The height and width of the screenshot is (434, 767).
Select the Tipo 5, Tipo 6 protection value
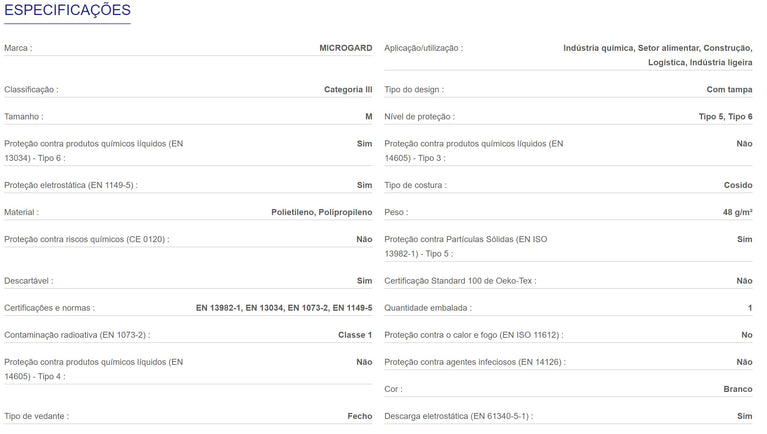click(725, 116)
